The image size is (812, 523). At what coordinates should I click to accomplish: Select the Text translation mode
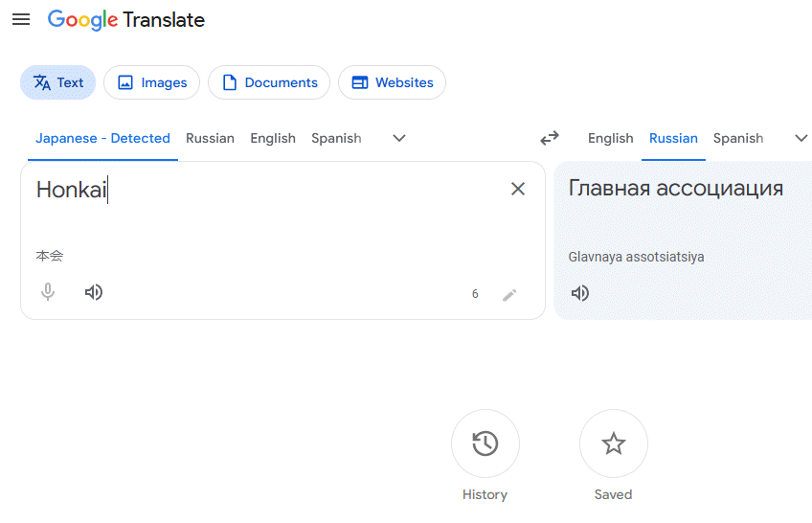(57, 82)
